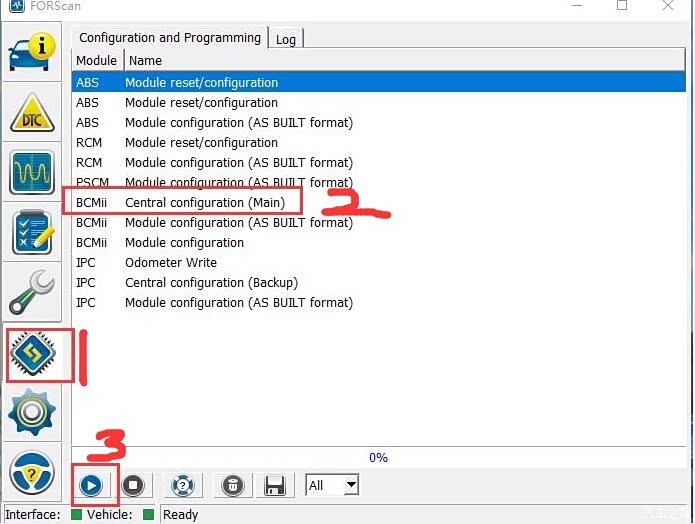Select the plain BCMii Module configuration row
The width and height of the screenshot is (695, 524).
379,242
